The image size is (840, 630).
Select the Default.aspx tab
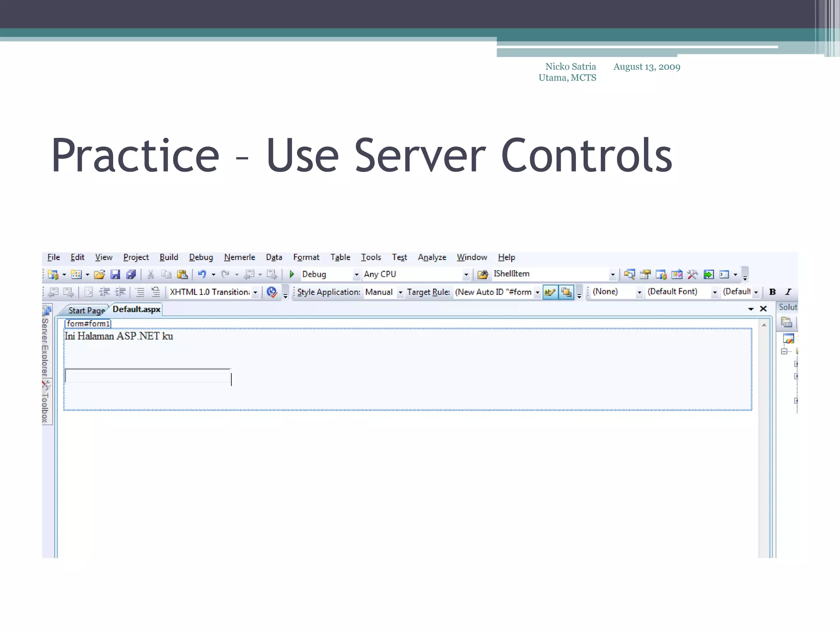[136, 309]
